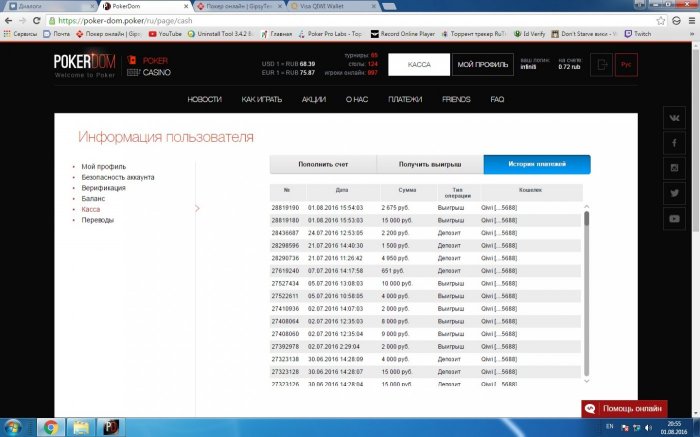Click the payment history table scrollbar
The width and height of the screenshot is (700, 437).
(586, 290)
